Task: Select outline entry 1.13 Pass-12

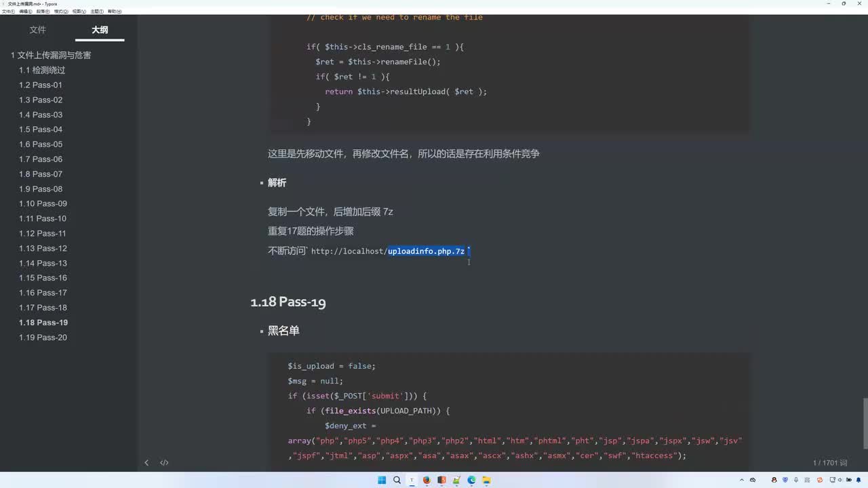Action: pyautogui.click(x=43, y=249)
